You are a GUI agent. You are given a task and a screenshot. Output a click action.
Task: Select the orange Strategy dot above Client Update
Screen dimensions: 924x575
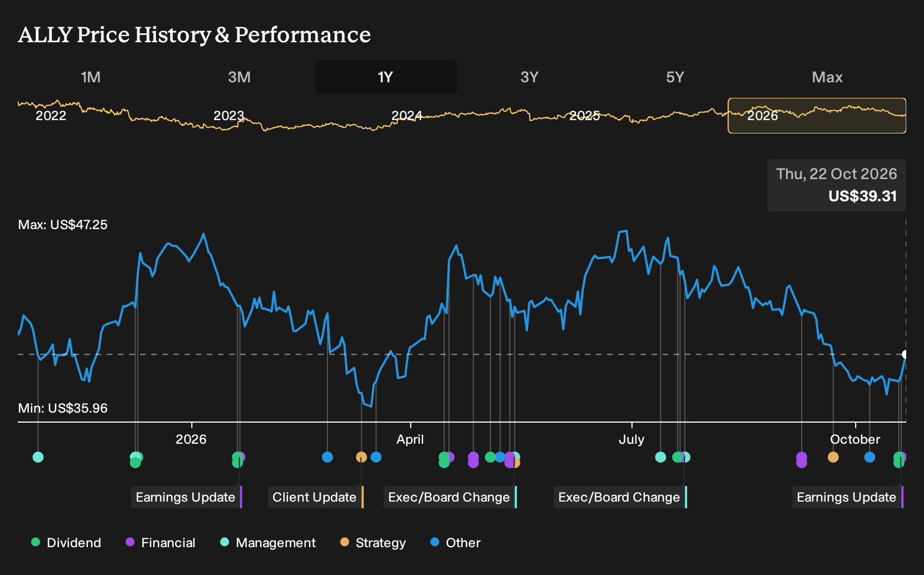click(361, 457)
